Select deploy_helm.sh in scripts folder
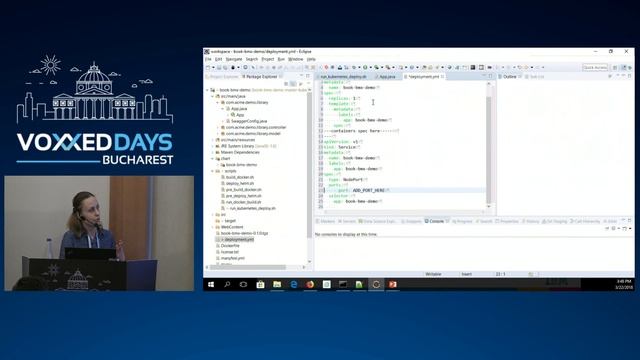Image resolution: width=640 pixels, height=360 pixels. pos(240,183)
